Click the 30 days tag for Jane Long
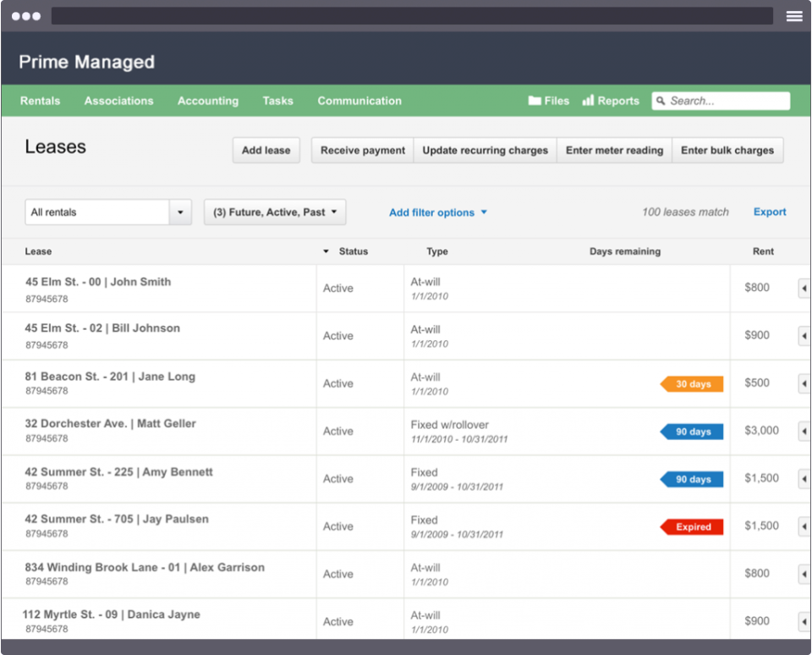 [693, 384]
